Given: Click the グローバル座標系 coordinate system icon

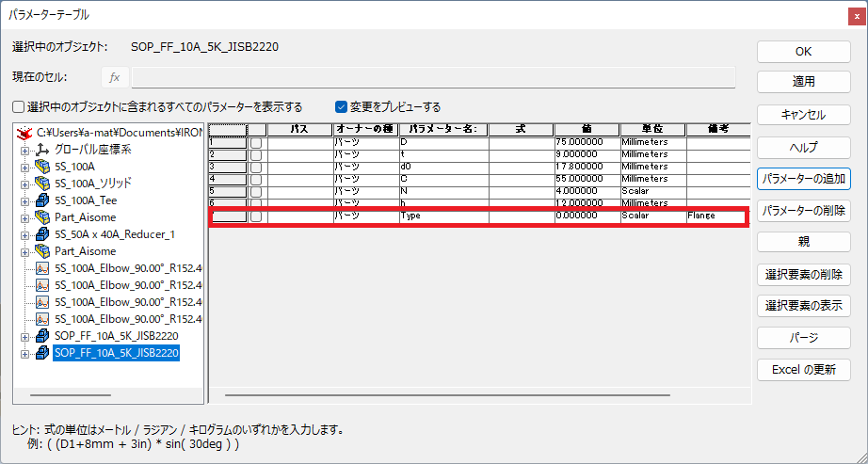Looking at the screenshot, I should point(42,150).
